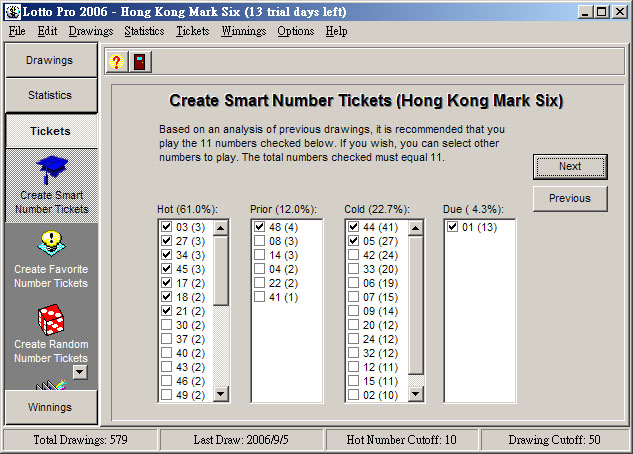The height and width of the screenshot is (454, 633).
Task: Open Create Smart Number Tickets graduation cap icon
Action: point(50,171)
